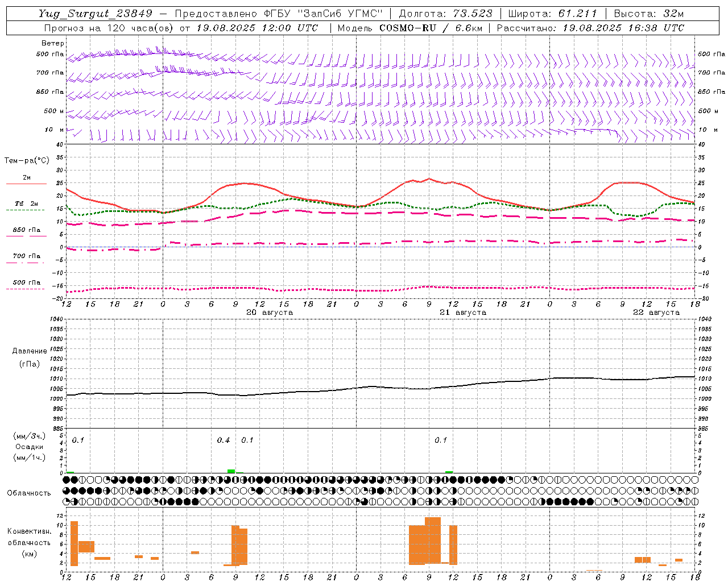The width and height of the screenshot is (728, 582).
Task: Click the (мм/3ч.) precipitation unit label
Action: [x=30, y=436]
